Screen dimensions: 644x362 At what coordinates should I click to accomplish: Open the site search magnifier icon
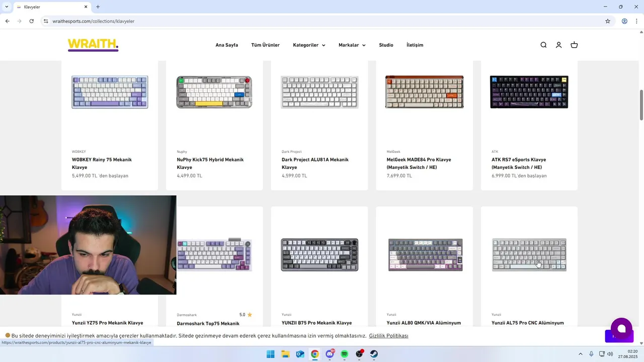click(x=543, y=45)
